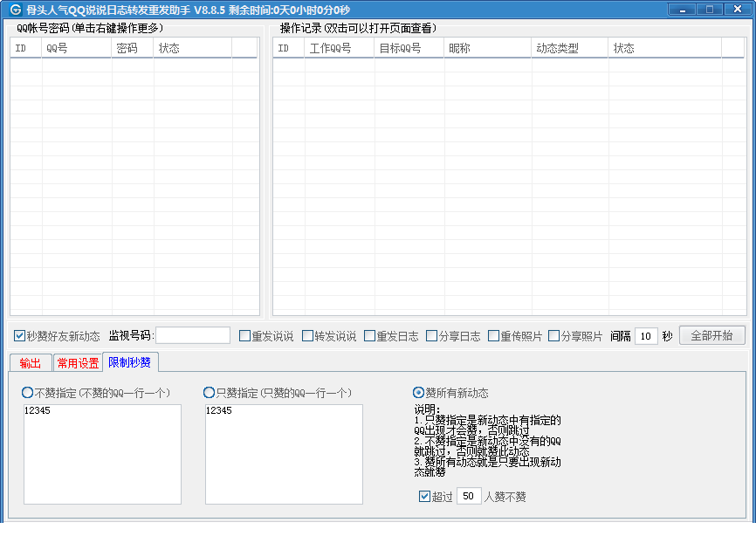Image resolution: width=756 pixels, height=543 pixels.
Task: Start all tasks with 全部开始 button
Action: [711, 335]
